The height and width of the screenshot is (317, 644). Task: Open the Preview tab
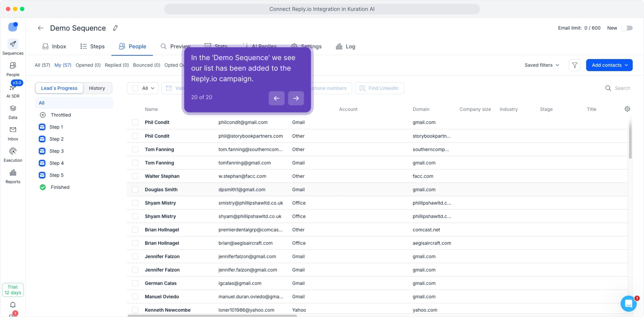175,46
